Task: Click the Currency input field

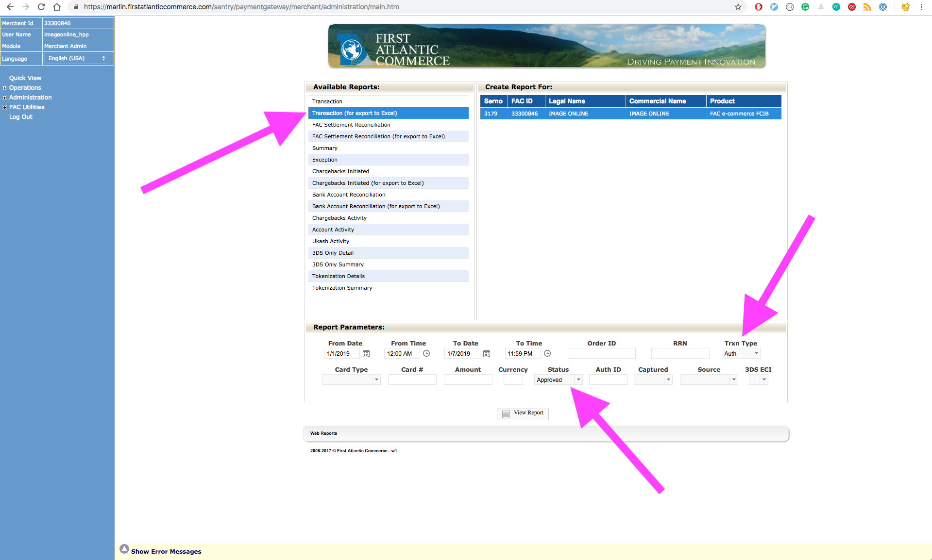Action: point(513,380)
